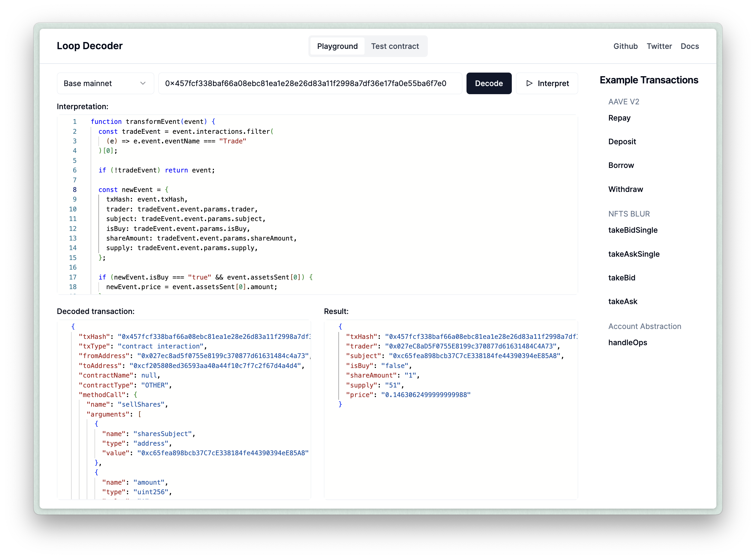The image size is (756, 559).
Task: Open the Twitter link
Action: pyautogui.click(x=659, y=46)
